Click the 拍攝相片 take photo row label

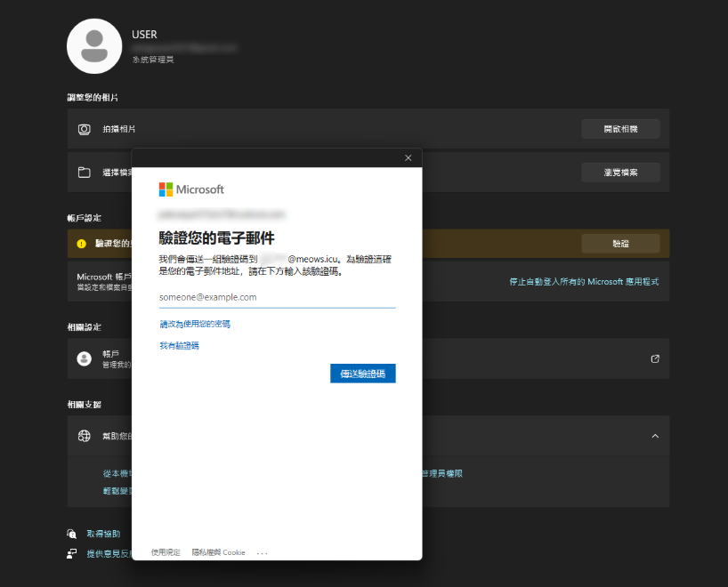pyautogui.click(x=119, y=129)
